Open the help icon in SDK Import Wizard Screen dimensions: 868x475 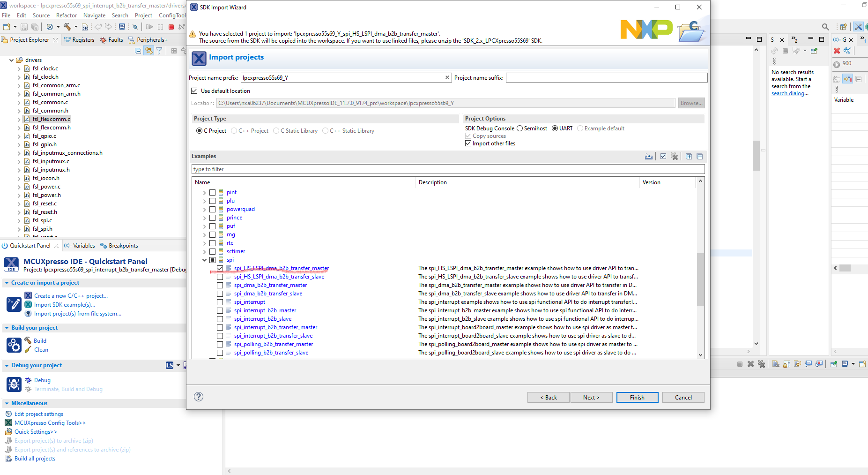pyautogui.click(x=198, y=397)
